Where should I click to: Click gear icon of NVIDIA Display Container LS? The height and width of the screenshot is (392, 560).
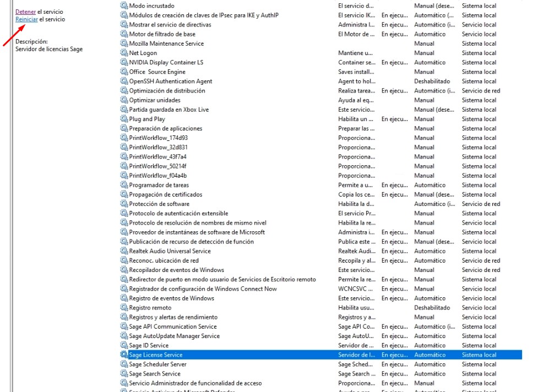(x=123, y=62)
